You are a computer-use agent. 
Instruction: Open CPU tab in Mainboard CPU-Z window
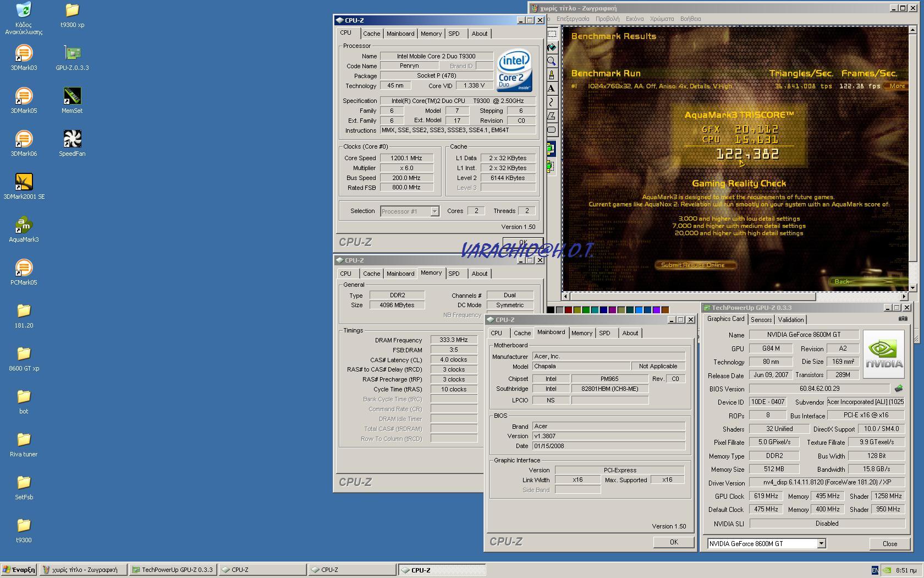coord(496,333)
